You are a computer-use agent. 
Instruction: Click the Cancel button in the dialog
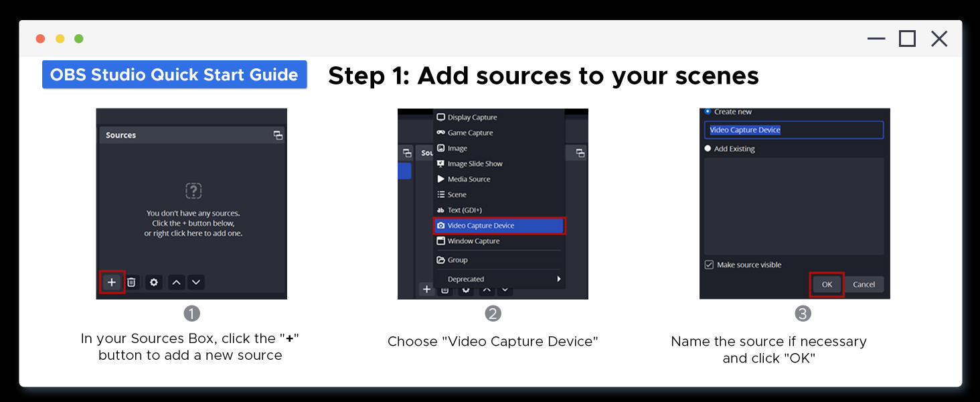864,284
